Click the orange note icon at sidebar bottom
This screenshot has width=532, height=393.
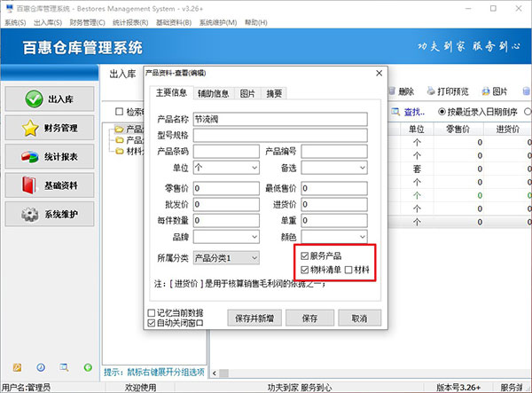click(17, 367)
